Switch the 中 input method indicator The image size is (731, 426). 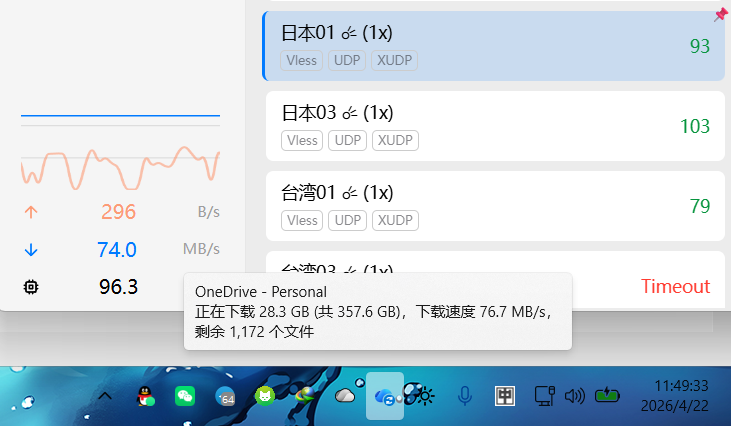(504, 396)
